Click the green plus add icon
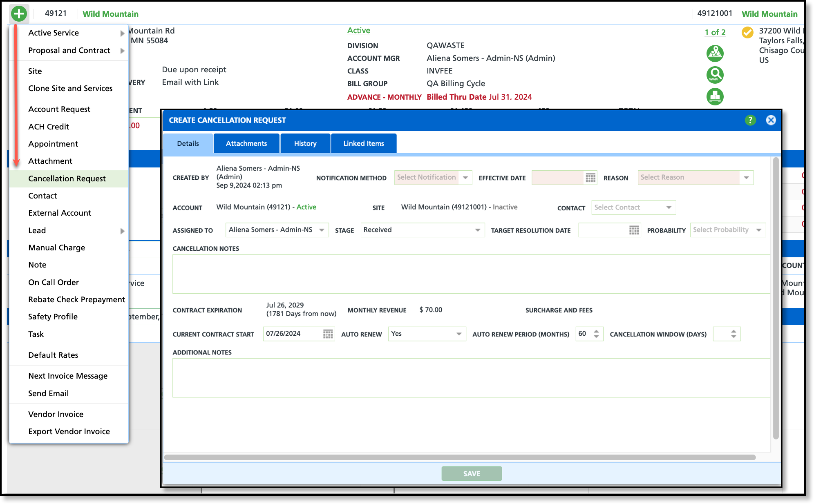Viewport: 814px width, 504px height. (x=19, y=13)
